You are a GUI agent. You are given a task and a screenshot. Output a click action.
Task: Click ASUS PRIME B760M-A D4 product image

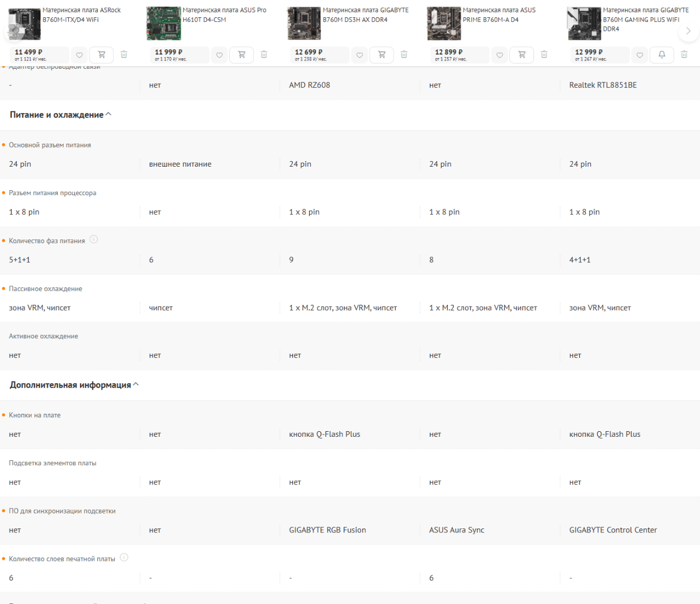point(443,23)
